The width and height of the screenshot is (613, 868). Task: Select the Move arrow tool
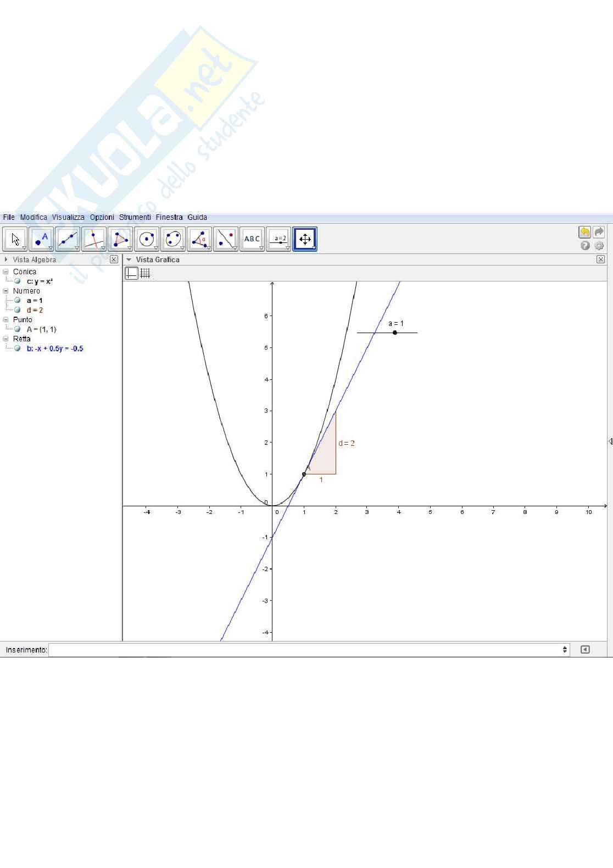coord(15,239)
